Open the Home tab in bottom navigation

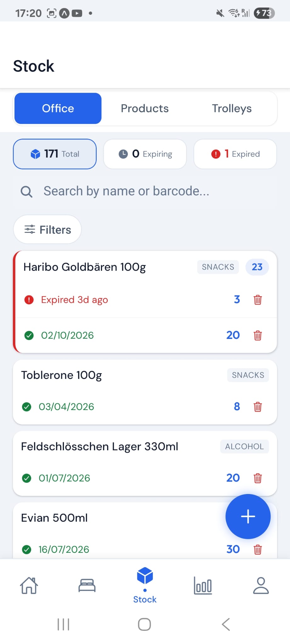pos(29,586)
